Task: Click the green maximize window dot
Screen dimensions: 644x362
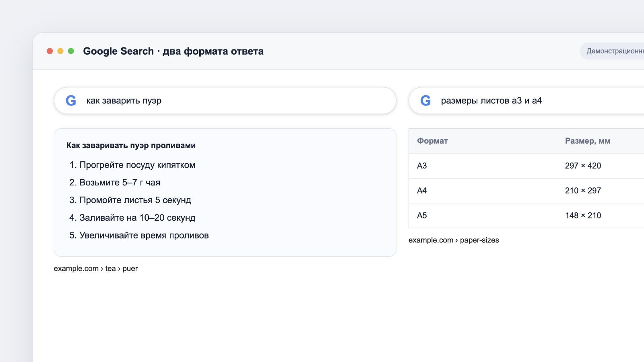Action: [x=71, y=51]
